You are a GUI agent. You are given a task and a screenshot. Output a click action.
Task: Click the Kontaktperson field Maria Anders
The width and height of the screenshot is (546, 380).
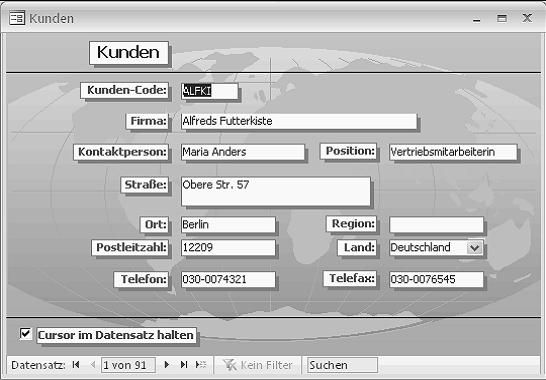[243, 152]
